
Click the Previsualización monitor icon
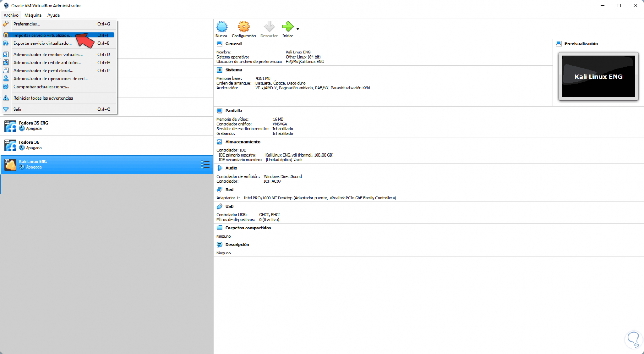pos(559,44)
